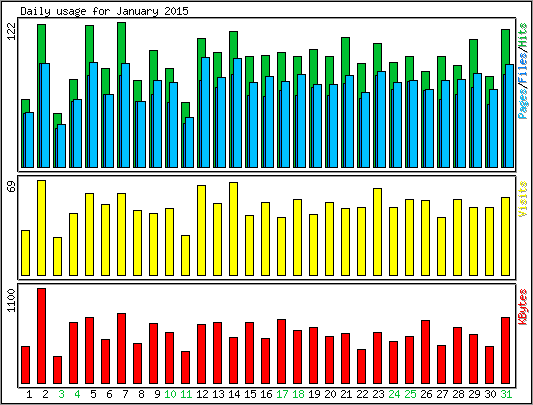Select day label '15' on the x-axis

[x=250, y=394]
